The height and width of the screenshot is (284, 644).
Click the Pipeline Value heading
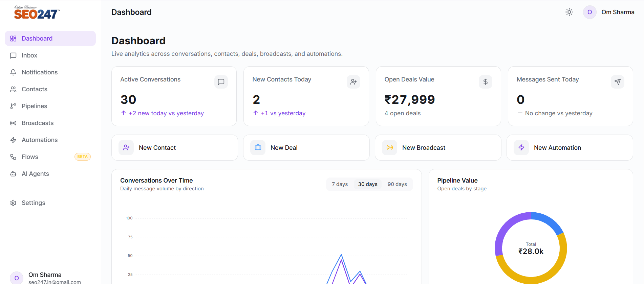point(457,181)
